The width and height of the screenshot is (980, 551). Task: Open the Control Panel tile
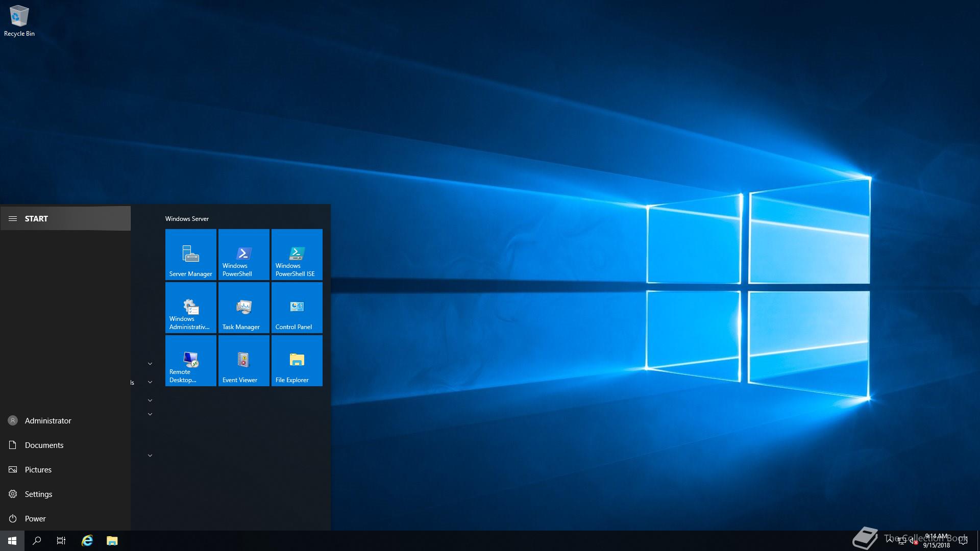coord(297,307)
